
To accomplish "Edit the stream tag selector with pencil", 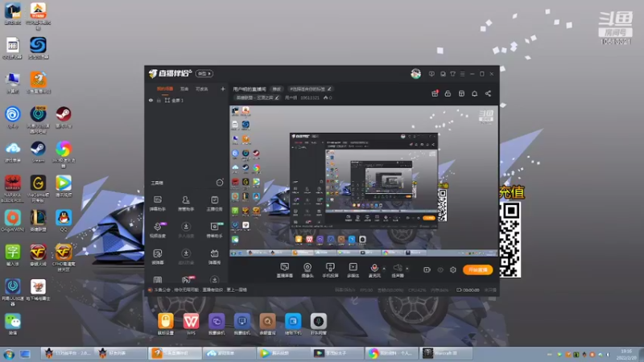I will 310,88.
